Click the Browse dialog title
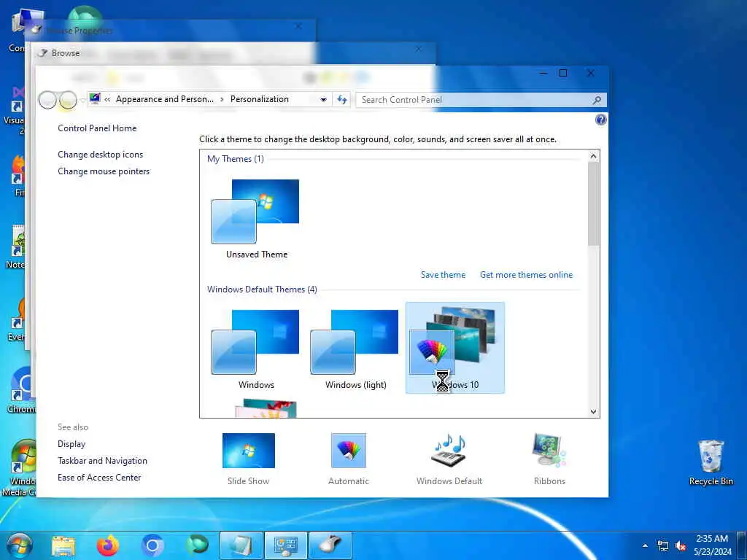Image resolution: width=747 pixels, height=560 pixels. (x=66, y=52)
